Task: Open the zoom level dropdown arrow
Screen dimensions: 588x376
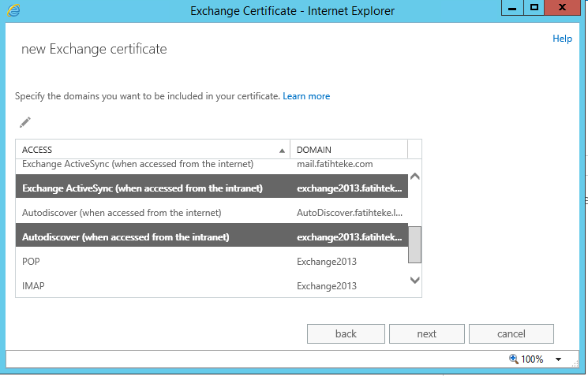Action: [558, 359]
